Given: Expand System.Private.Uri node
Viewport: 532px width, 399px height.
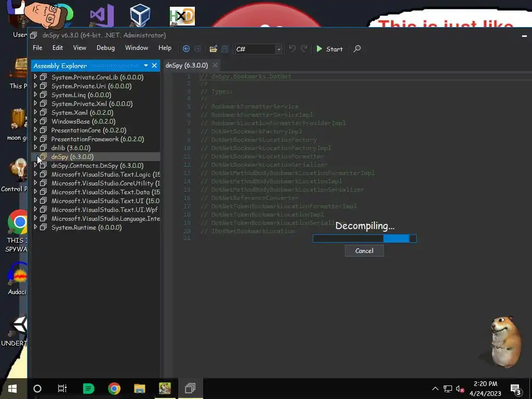Looking at the screenshot, I should pos(35,86).
